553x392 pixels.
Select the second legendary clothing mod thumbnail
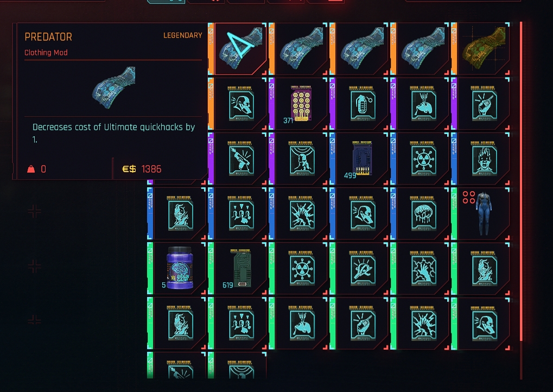301,49
